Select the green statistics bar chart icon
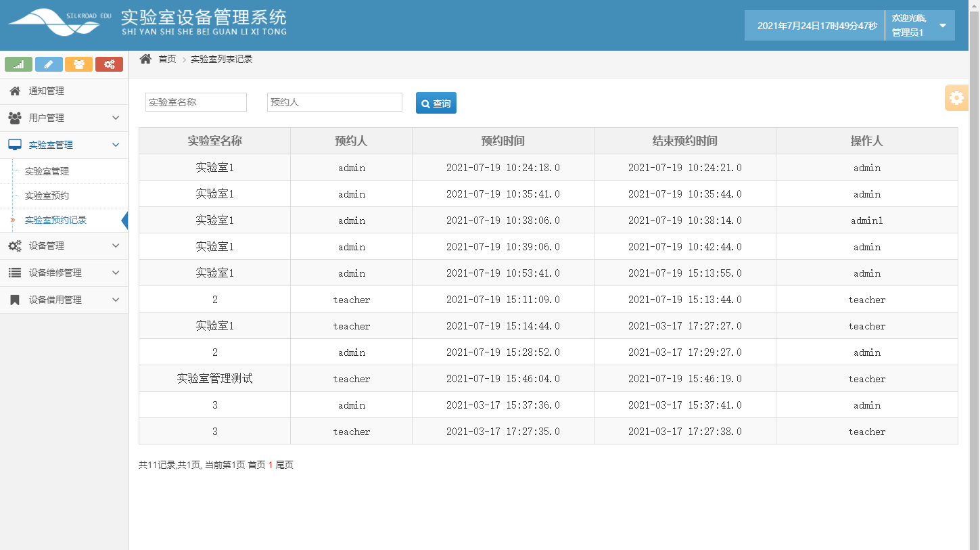The width and height of the screenshot is (980, 550). [x=18, y=64]
